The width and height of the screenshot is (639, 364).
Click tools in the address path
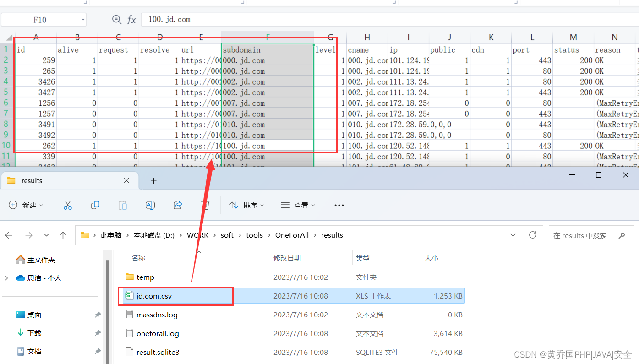pyautogui.click(x=254, y=235)
